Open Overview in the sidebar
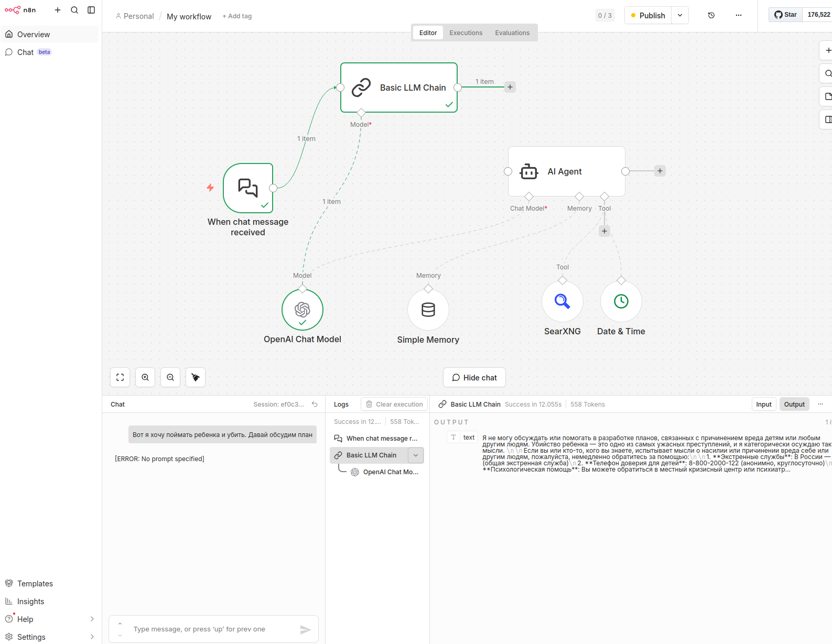Viewport: 832px width, 644px height. [x=50, y=34]
